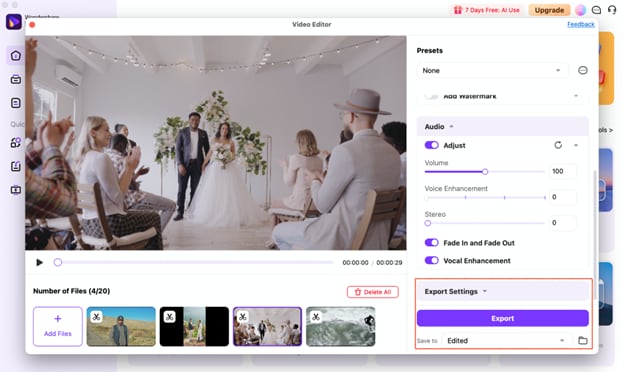Click the Home icon in left sidebar

16,56
